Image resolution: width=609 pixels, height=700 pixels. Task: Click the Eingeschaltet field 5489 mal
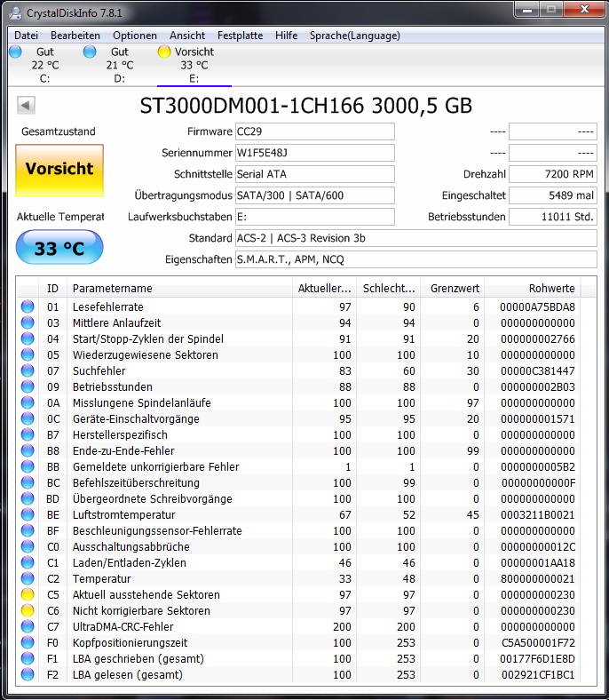coord(553,195)
